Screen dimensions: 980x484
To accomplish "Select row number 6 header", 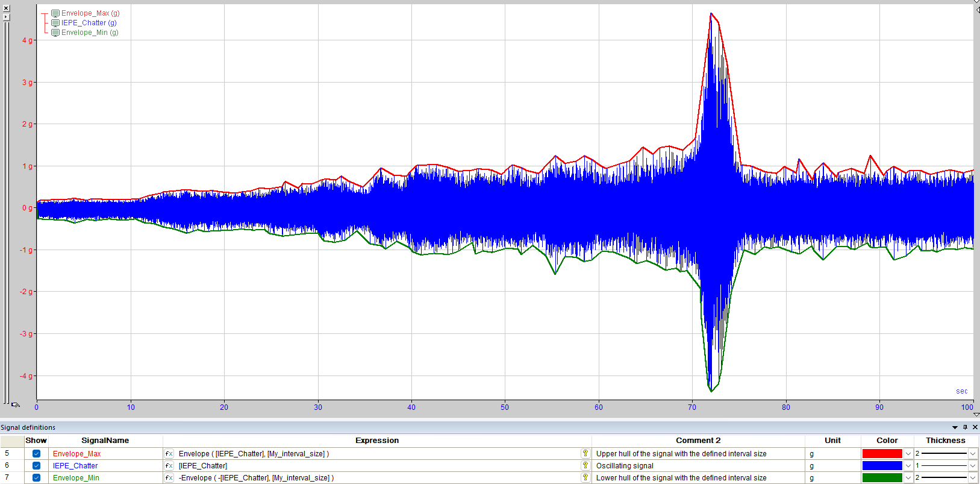I will click(x=12, y=466).
